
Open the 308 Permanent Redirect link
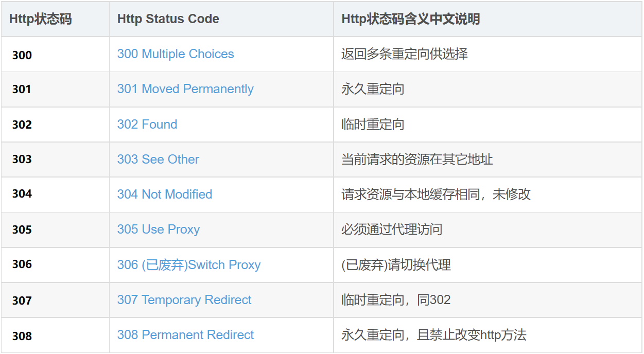coord(185,335)
